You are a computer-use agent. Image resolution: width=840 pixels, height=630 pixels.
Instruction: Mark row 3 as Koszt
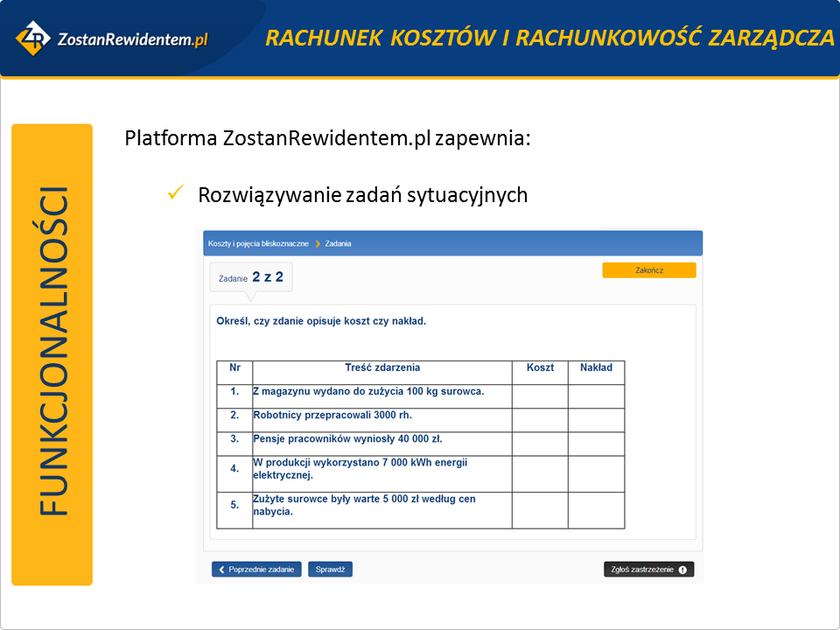coord(540,444)
